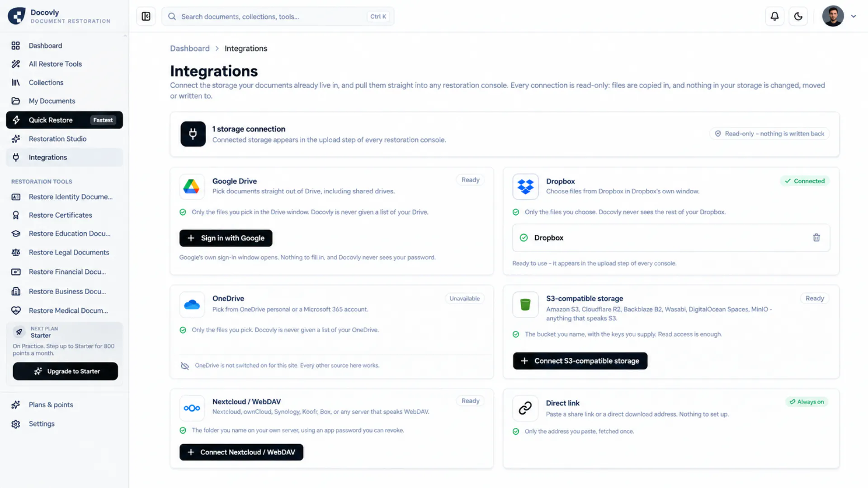Image resolution: width=868 pixels, height=488 pixels.
Task: Open Restore Identity Documents tool
Action: coord(65,197)
